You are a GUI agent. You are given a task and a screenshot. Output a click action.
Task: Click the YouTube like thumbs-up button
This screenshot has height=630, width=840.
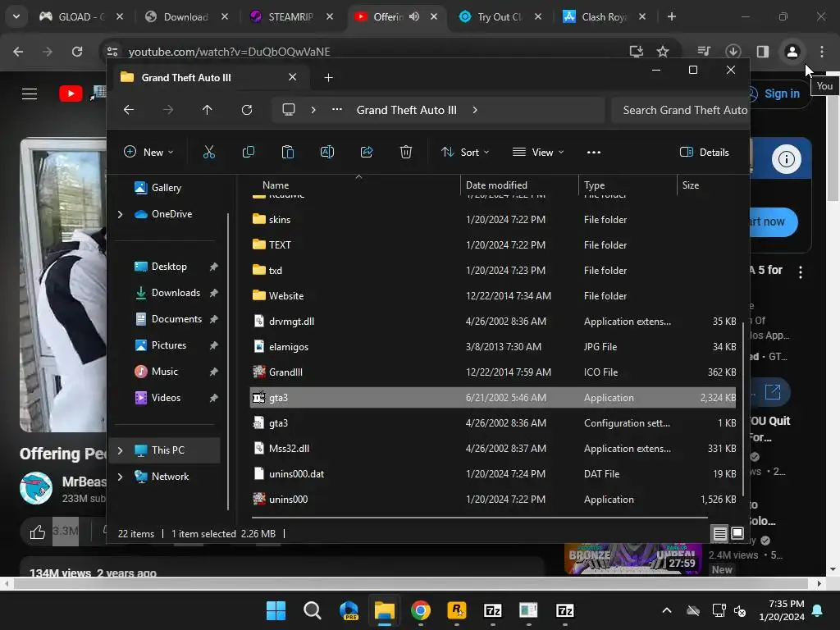pyautogui.click(x=38, y=532)
